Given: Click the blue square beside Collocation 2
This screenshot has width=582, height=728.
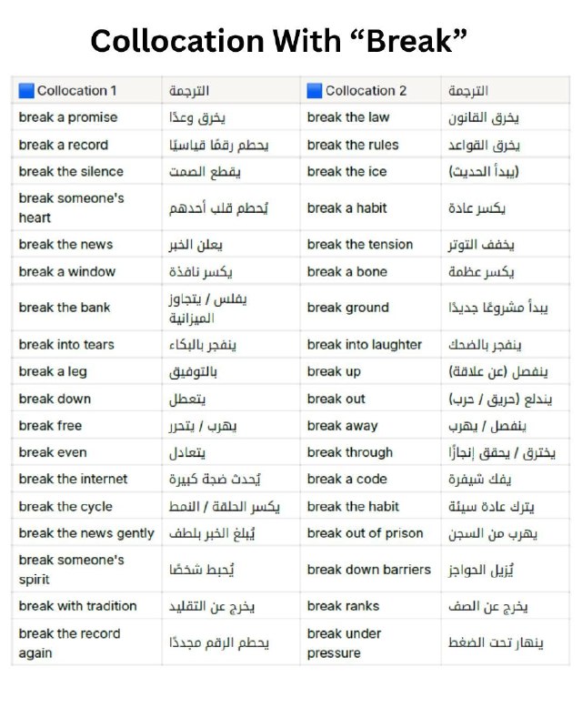Looking at the screenshot, I should (315, 90).
